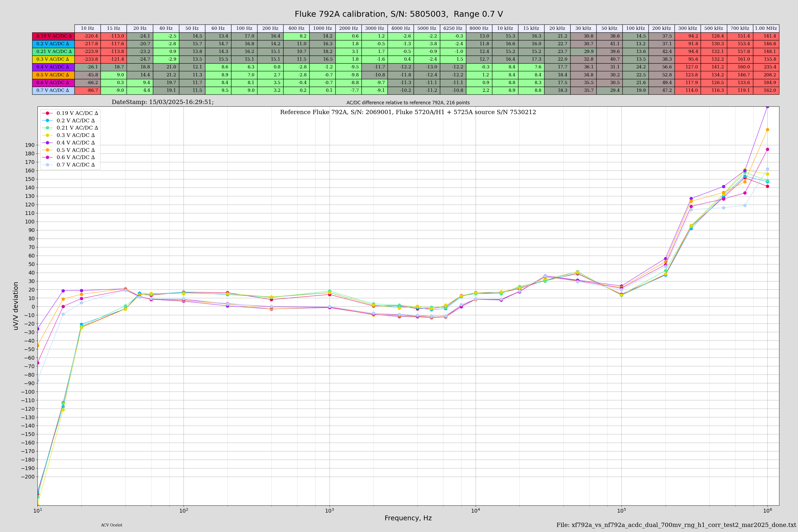Screen dimensions: 798x532
Task: Click the y-axis tick label '190'
Action: coord(30,145)
